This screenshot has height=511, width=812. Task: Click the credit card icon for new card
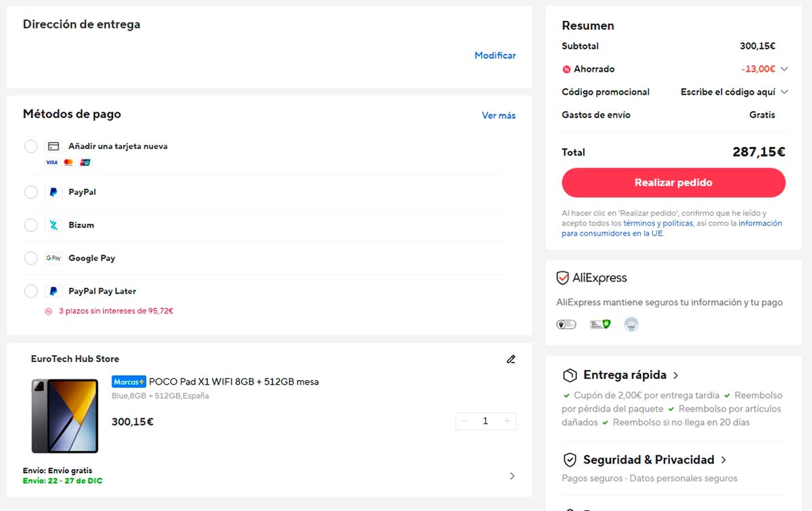pyautogui.click(x=53, y=146)
